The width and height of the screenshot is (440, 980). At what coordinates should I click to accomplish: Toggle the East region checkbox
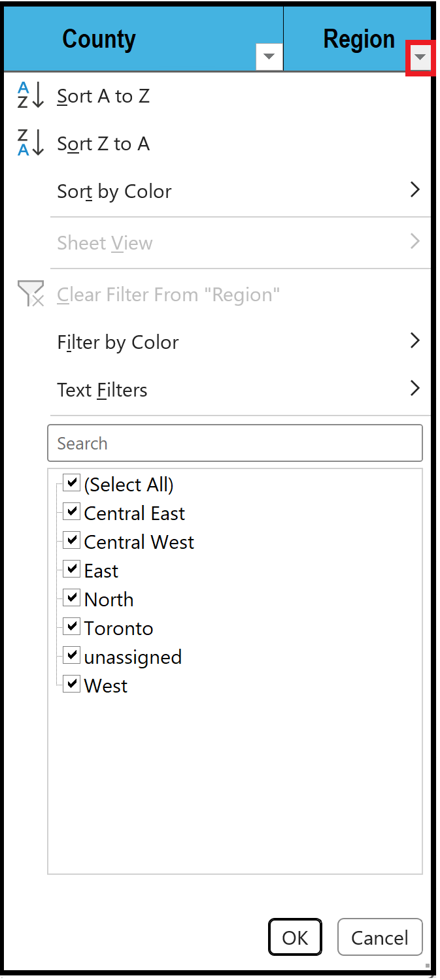pos(71,568)
